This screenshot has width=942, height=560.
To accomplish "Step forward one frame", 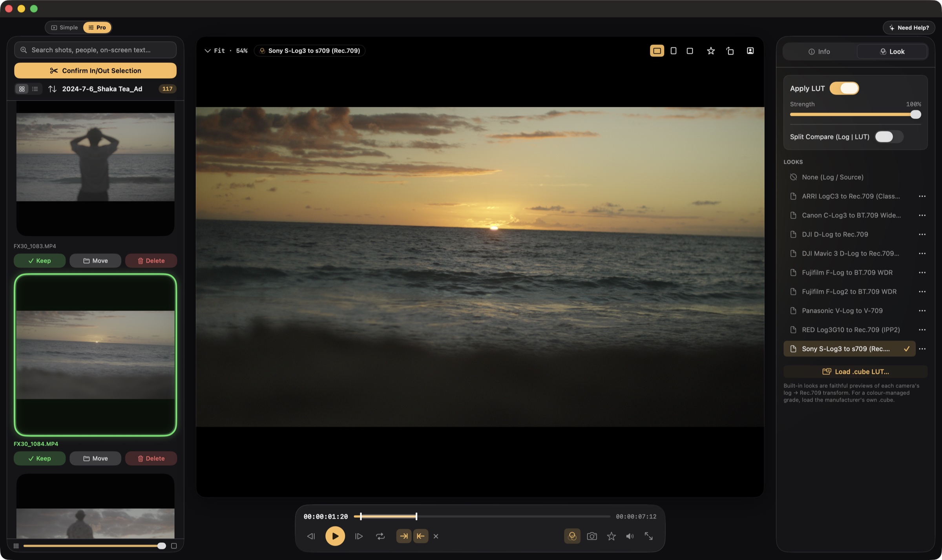I will tap(359, 536).
